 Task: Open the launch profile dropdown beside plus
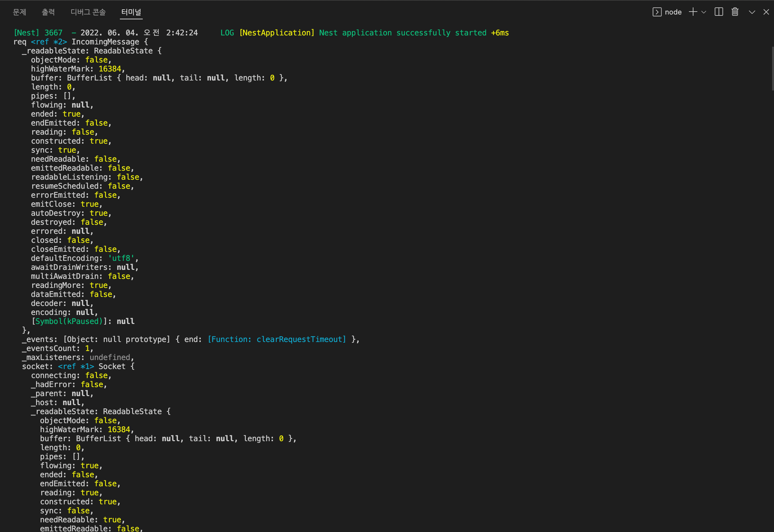704,12
